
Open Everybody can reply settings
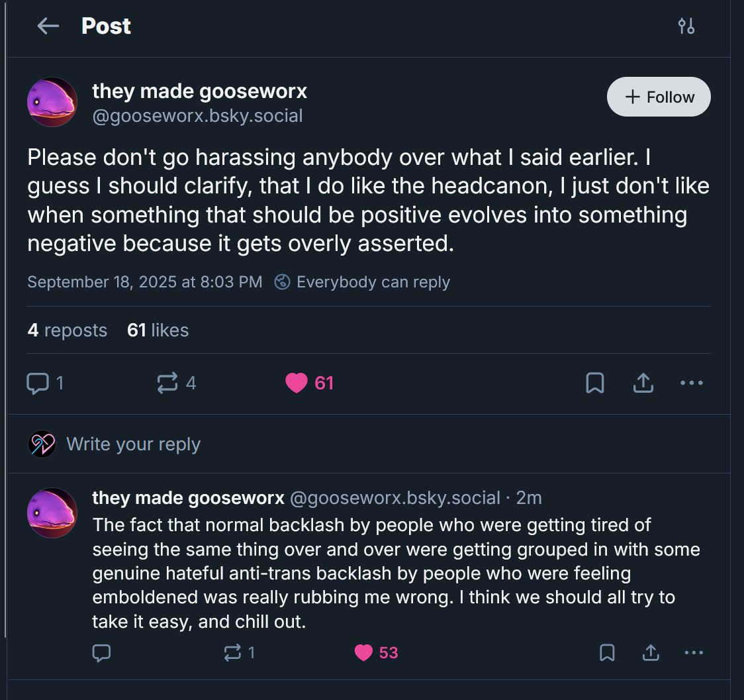click(363, 282)
